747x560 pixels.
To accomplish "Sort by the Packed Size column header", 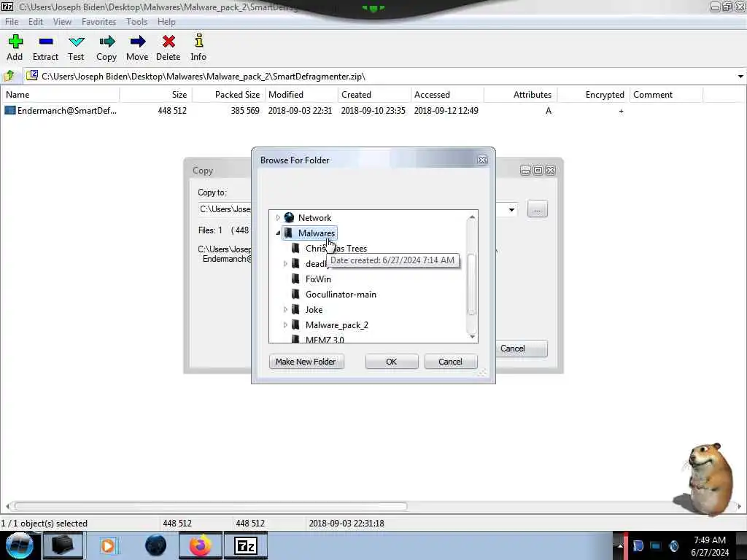I will click(228, 94).
